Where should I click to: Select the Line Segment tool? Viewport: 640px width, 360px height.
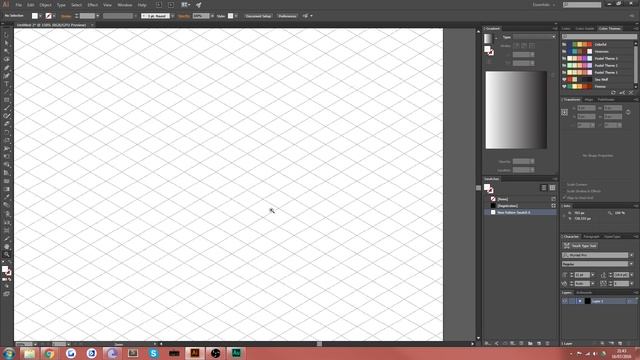[x=6, y=92]
